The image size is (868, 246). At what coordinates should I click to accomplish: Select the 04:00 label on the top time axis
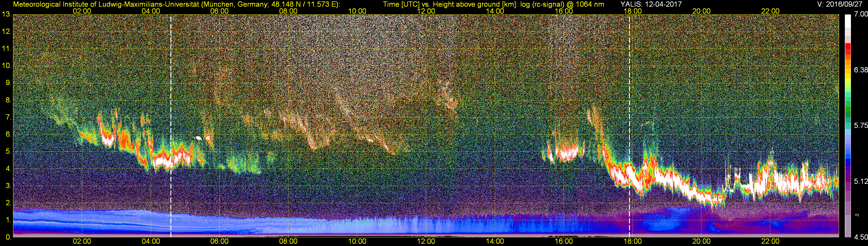[151, 11]
